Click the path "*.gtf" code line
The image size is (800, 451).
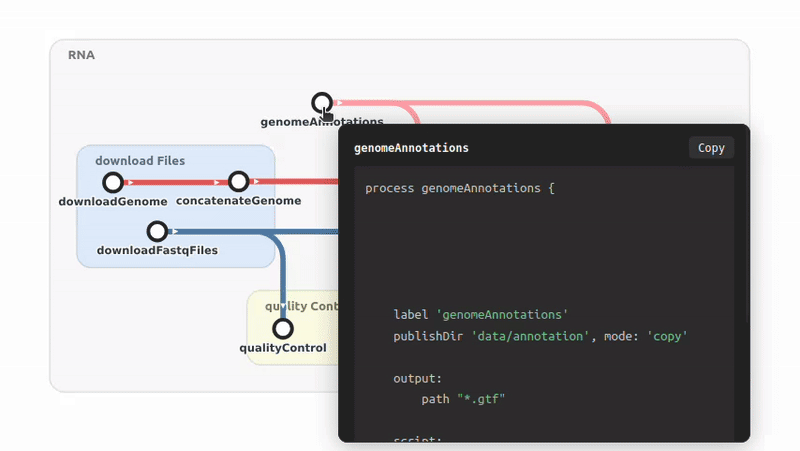(463, 399)
